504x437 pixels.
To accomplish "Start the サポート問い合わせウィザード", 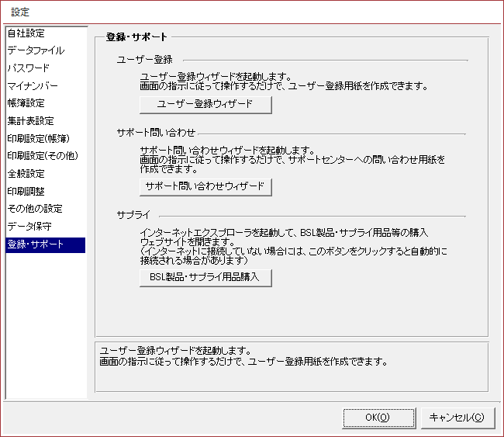I will [x=205, y=187].
